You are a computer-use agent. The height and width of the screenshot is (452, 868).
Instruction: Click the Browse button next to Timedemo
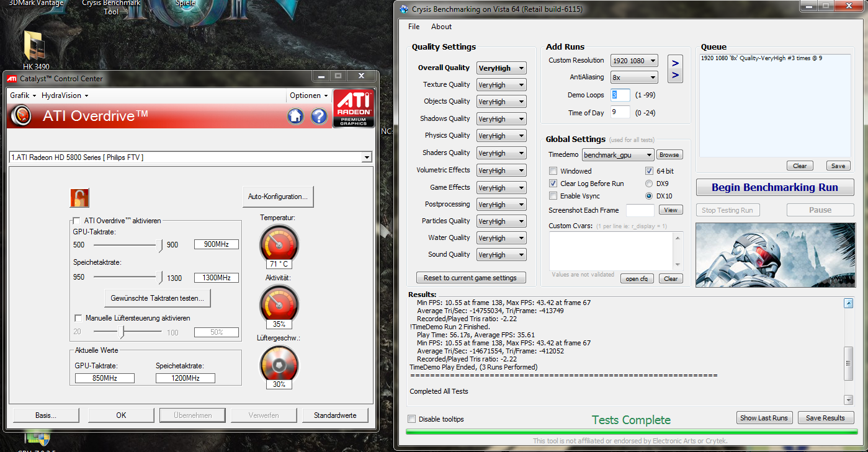(x=669, y=154)
